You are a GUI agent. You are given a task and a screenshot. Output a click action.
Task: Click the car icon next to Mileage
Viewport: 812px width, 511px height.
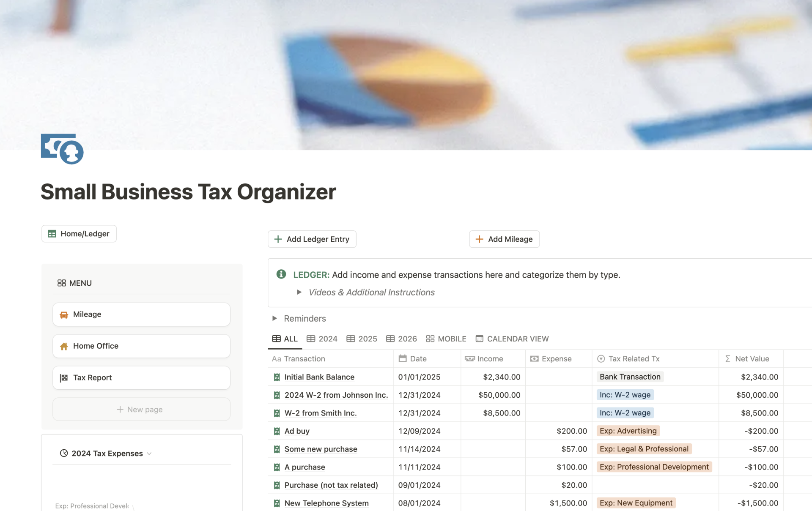64,314
